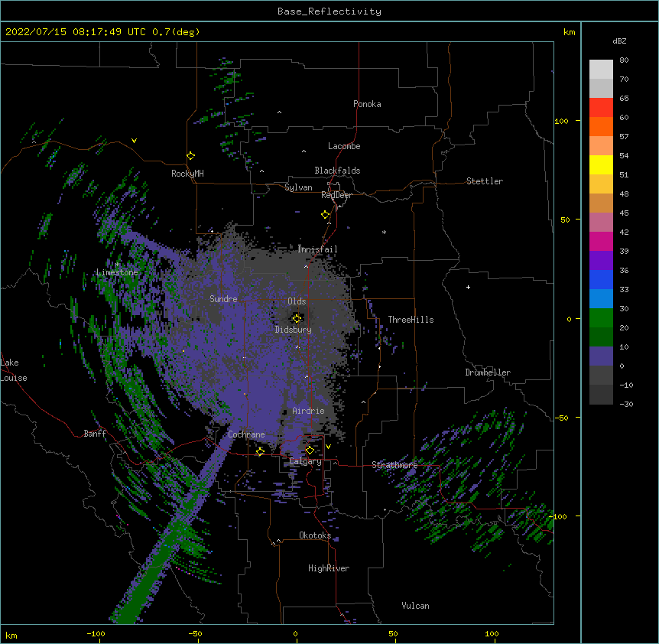
Task: Click the yellow diamond marker beside RockyMH
Action: click(191, 156)
